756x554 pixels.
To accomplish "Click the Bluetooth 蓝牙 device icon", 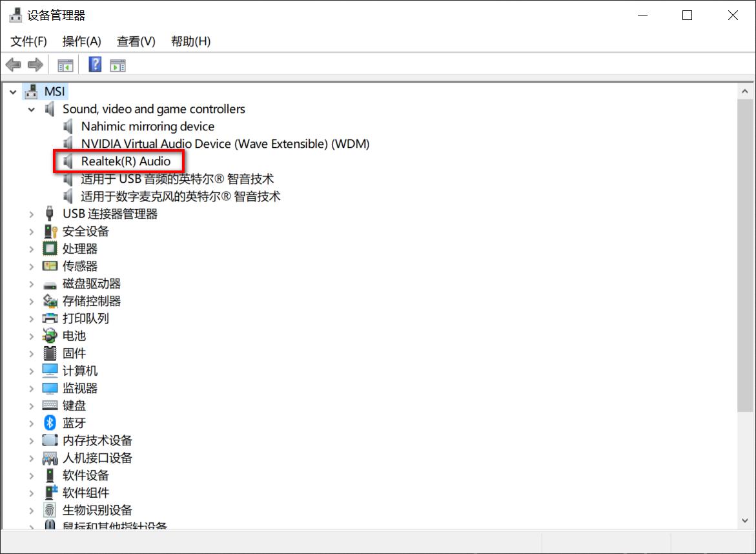I will click(49, 423).
